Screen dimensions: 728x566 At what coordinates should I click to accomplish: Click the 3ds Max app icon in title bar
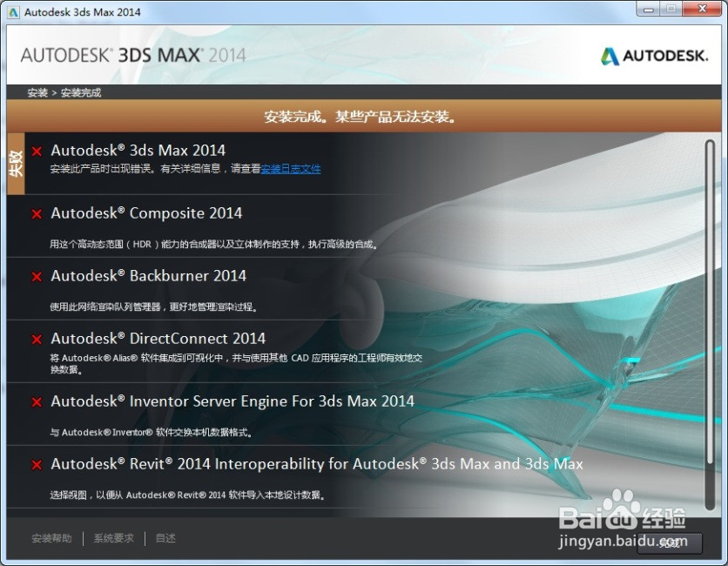[13, 12]
